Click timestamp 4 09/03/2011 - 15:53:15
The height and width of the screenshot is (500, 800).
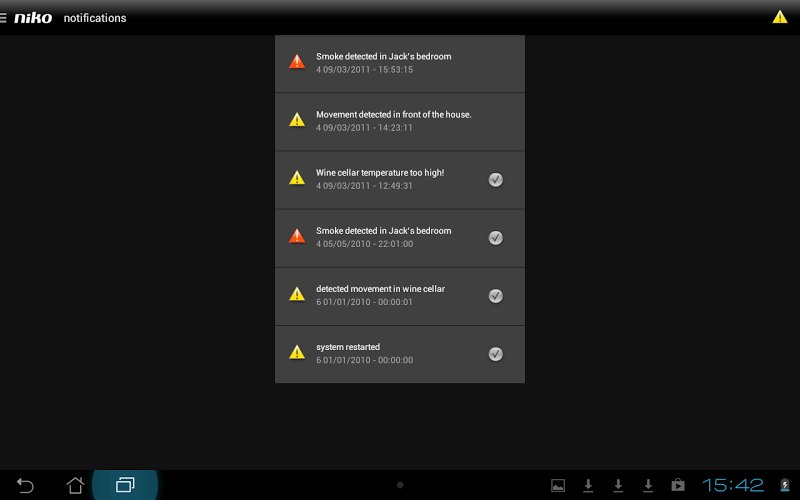click(x=364, y=70)
